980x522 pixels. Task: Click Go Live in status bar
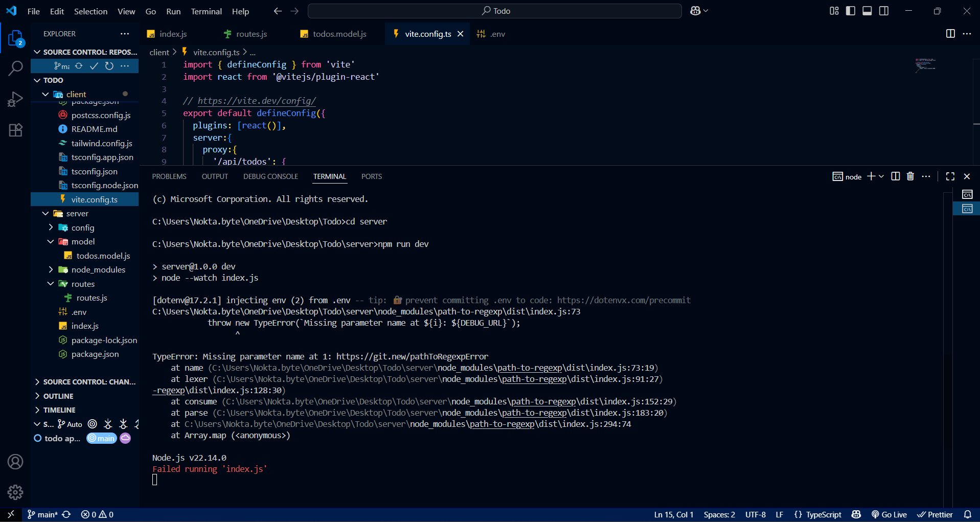point(889,514)
